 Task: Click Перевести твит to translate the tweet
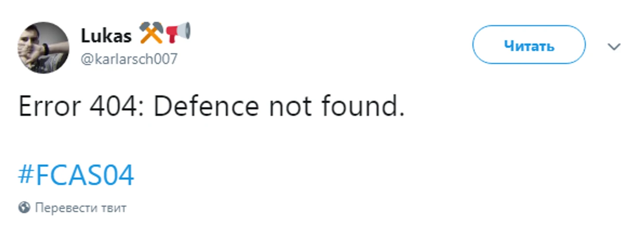coord(81,207)
